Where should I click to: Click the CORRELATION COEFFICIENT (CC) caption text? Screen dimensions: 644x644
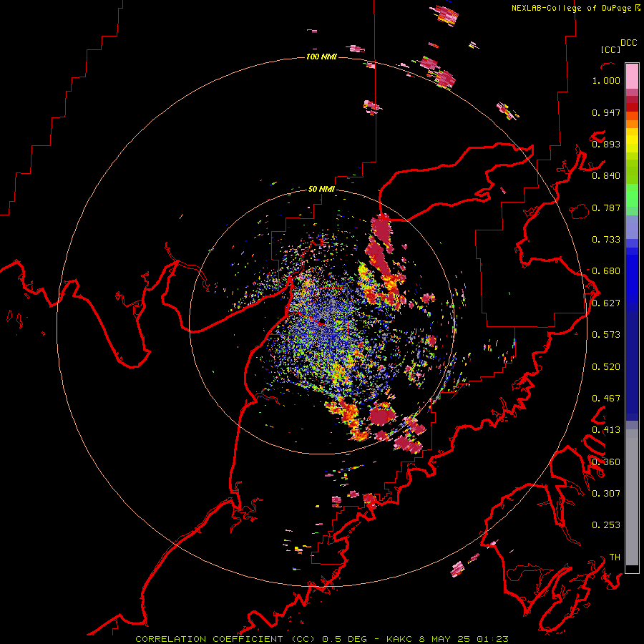(225, 639)
